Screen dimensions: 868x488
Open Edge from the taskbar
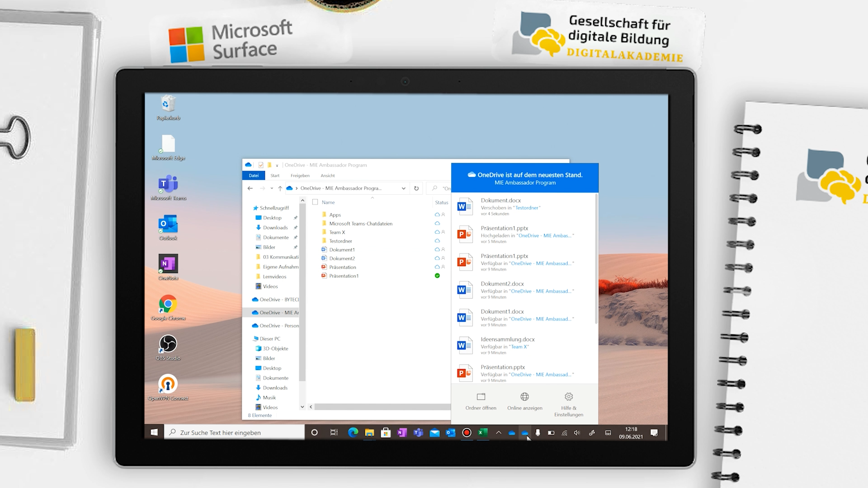(353, 432)
